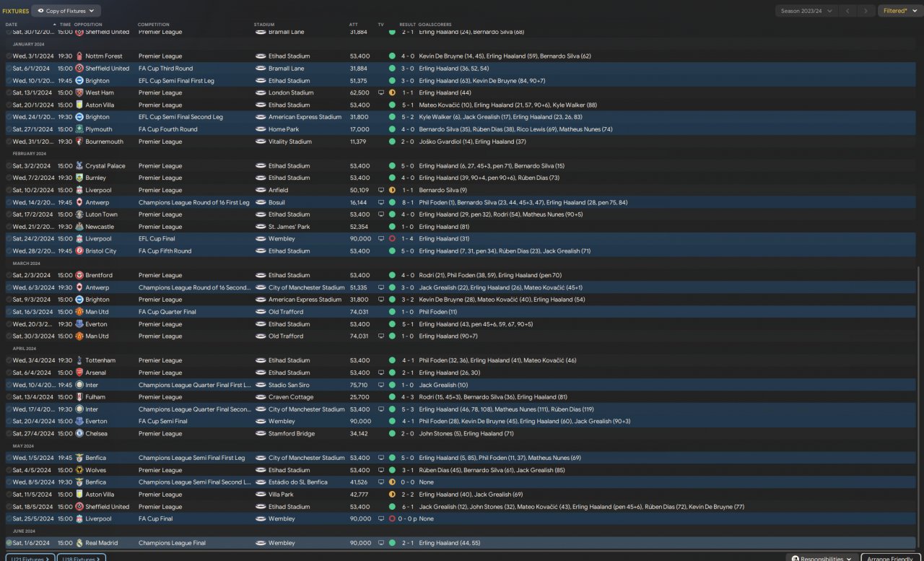Click the Champions League Final competition

coord(172,543)
